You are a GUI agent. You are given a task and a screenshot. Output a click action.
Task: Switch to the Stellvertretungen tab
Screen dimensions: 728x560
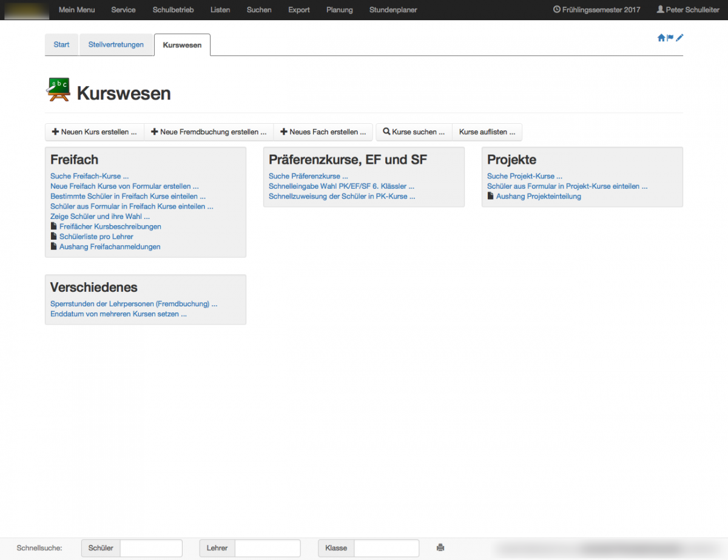click(116, 45)
